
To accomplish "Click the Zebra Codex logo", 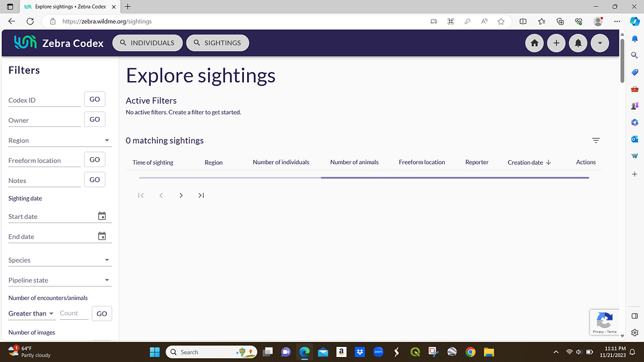I will [x=58, y=43].
